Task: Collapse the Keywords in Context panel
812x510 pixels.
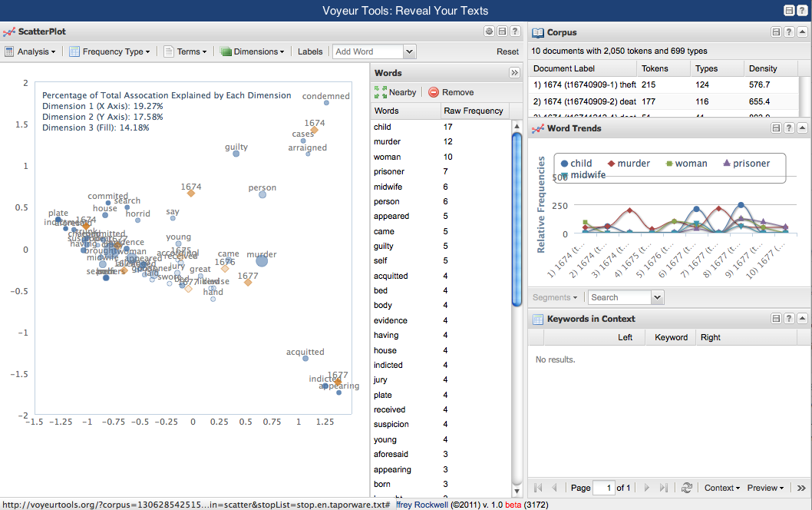Action: pyautogui.click(x=802, y=319)
